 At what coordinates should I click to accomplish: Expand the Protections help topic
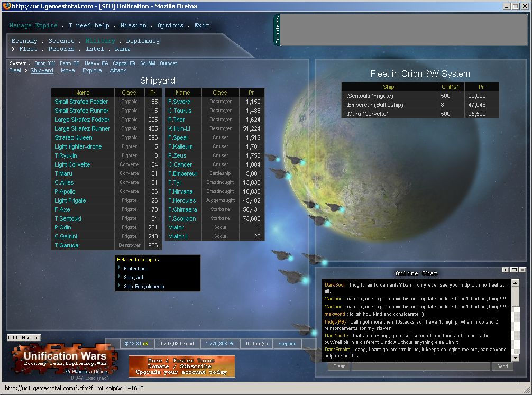tap(135, 269)
